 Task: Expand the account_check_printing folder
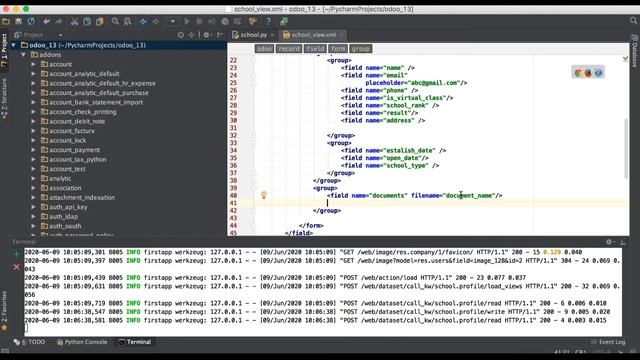(33, 112)
